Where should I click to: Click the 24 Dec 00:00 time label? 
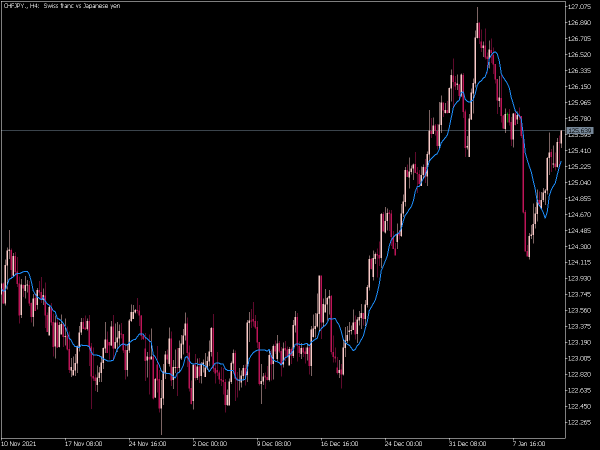[403, 444]
